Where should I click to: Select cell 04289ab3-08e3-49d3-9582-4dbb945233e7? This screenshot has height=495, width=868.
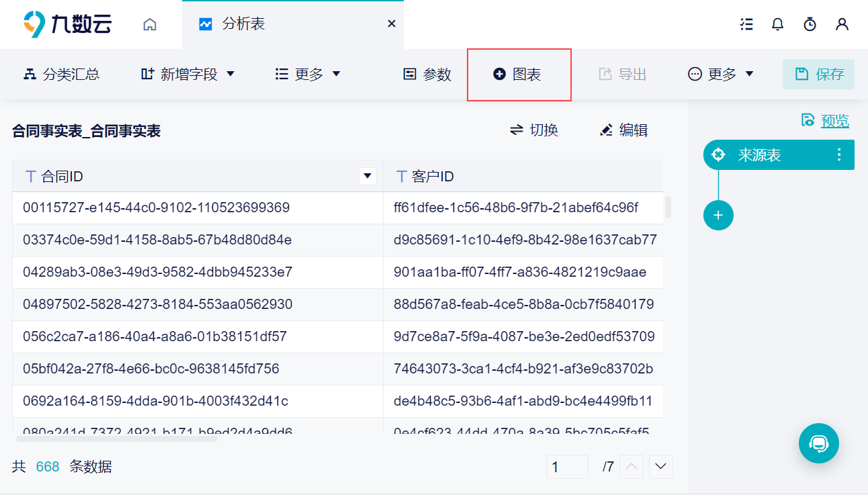[198, 272]
